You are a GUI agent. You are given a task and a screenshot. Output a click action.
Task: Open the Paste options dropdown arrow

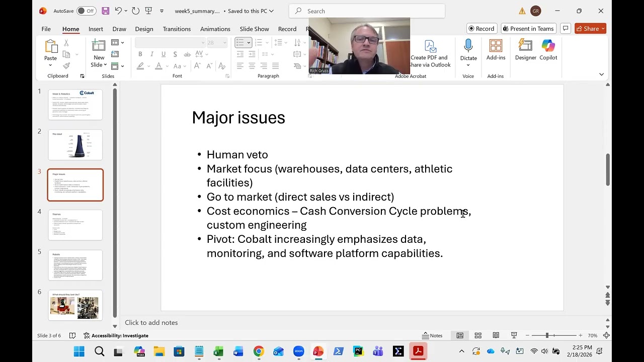pos(50,65)
